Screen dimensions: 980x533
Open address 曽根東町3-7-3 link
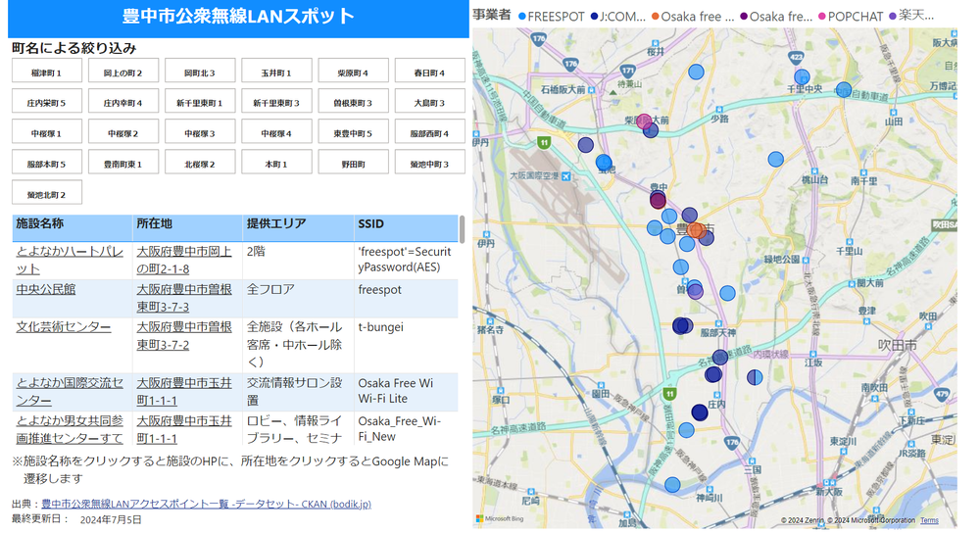(184, 298)
